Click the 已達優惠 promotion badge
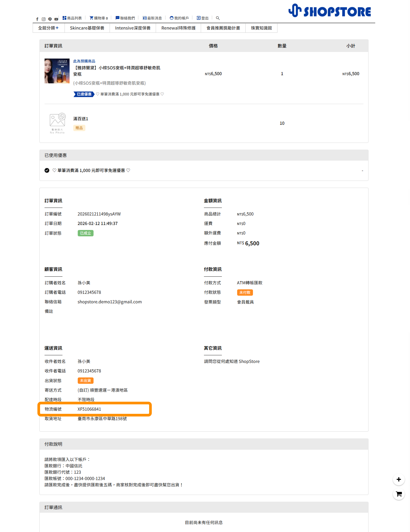Screen dimensions: 410x532 click(x=84, y=94)
